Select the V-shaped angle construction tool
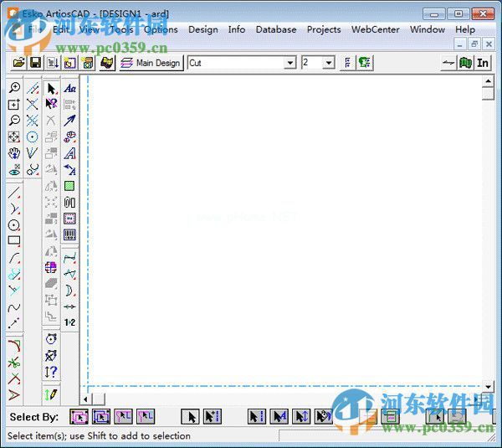 [x=33, y=153]
